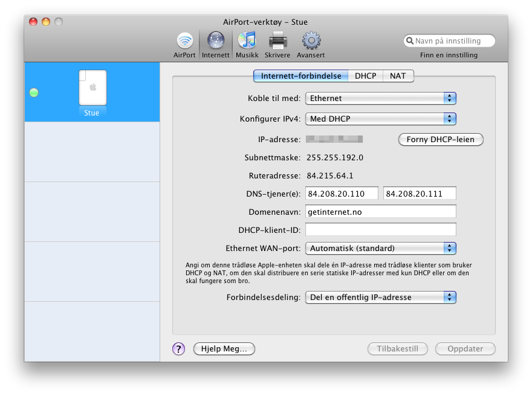Select the Internett-forbindelse tab
This screenshot has height=395, width=532.
(x=300, y=76)
